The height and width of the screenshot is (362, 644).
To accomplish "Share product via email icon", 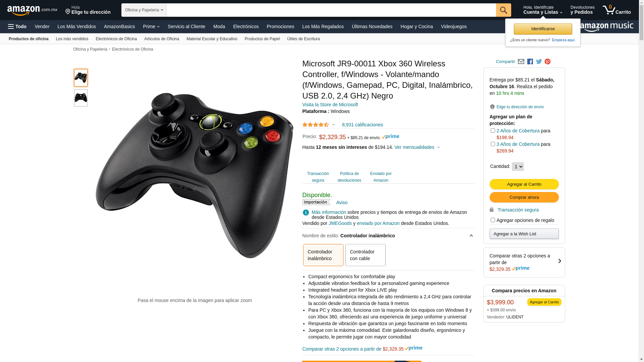I will [x=521, y=62].
